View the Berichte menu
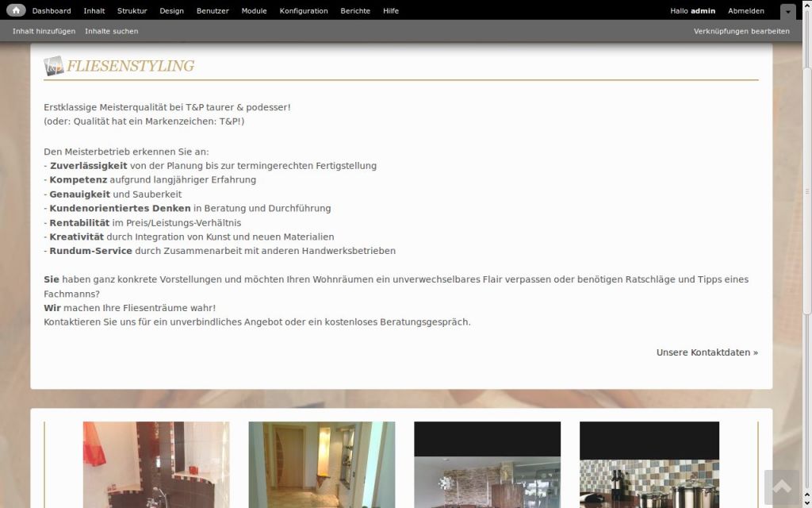The height and width of the screenshot is (508, 812). [355, 11]
